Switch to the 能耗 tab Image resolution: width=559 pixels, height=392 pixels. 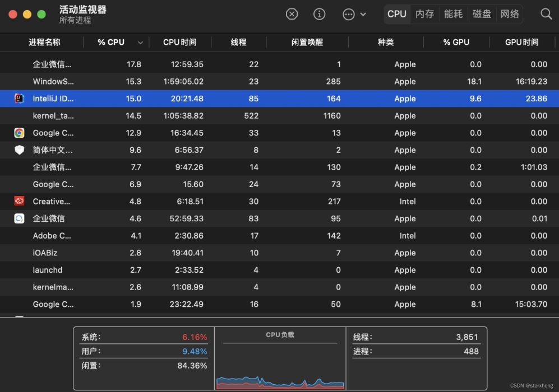453,14
